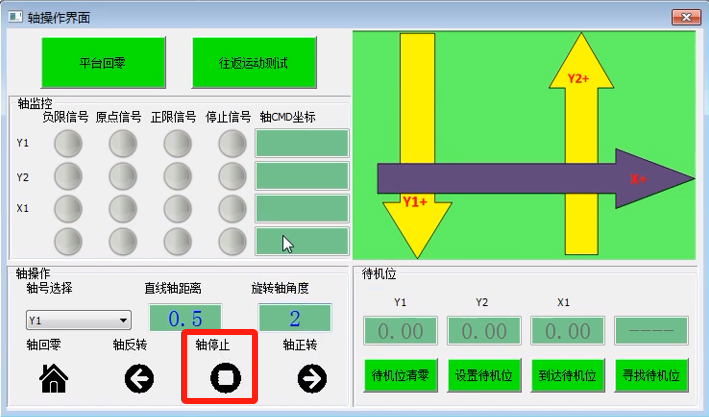This screenshot has width=709, height=417.
Task: Click the yellow Y1+ down arrow
Action: (416, 130)
